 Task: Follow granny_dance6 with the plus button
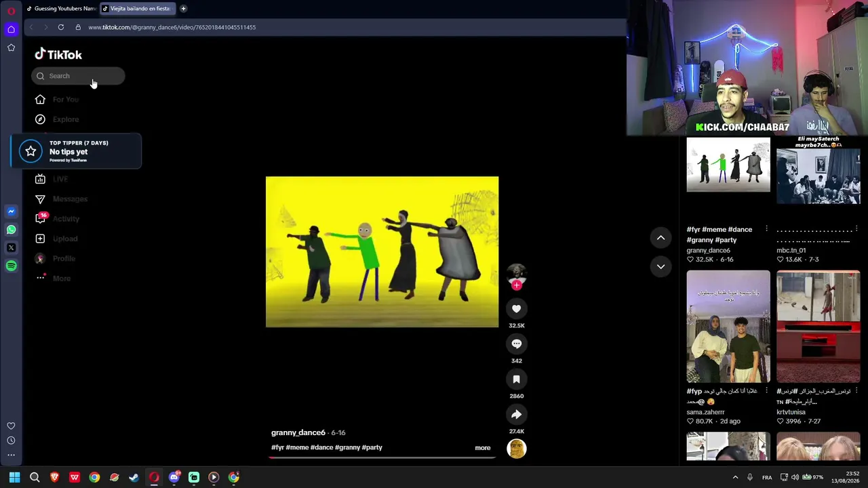[517, 285]
